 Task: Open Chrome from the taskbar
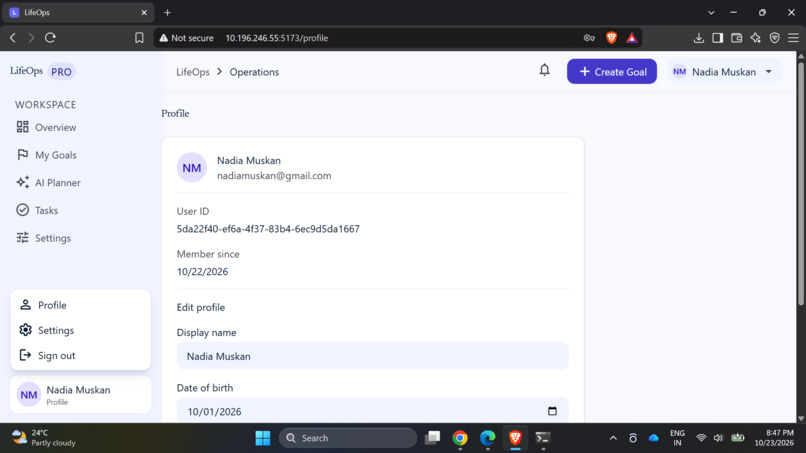coord(460,438)
